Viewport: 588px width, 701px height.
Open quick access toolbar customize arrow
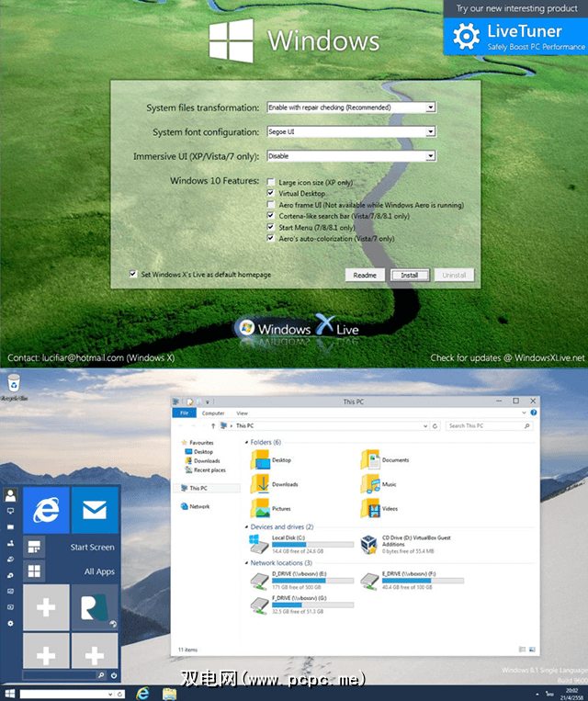pos(208,401)
